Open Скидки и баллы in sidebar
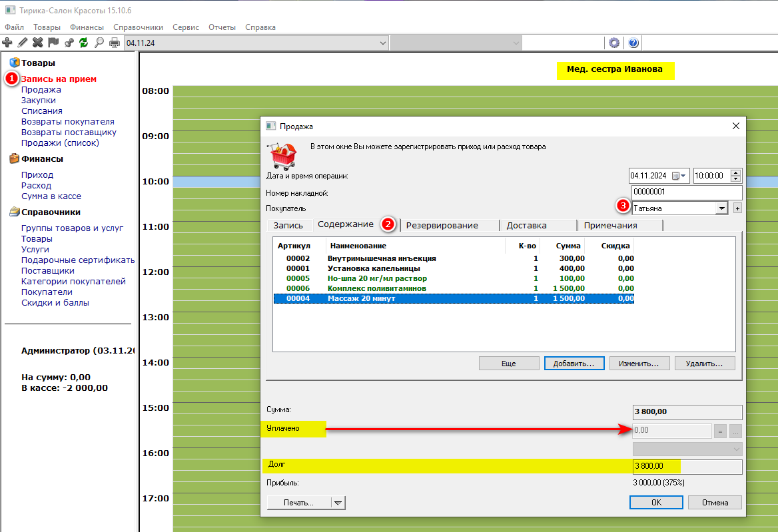The height and width of the screenshot is (532, 778). point(55,303)
